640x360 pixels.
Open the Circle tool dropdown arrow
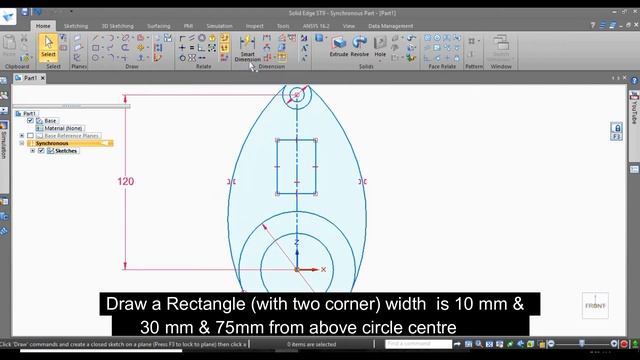pyautogui.click(x=102, y=58)
